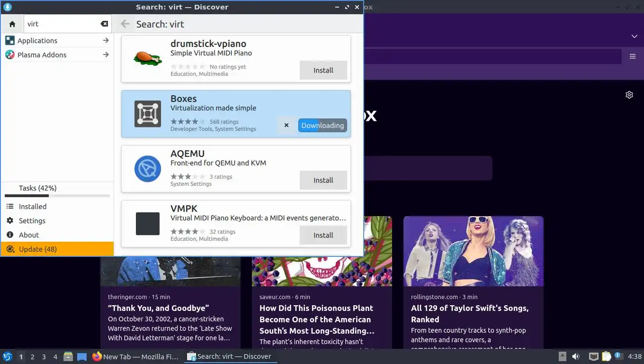This screenshot has height=364, width=644.
Task: Open Firefox hamburger menu icon
Action: coord(633,56)
